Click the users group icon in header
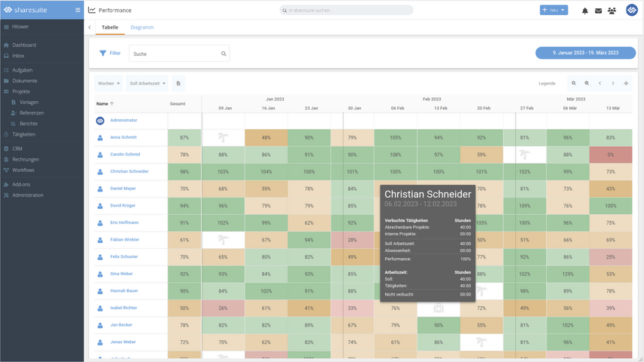 coord(612,11)
